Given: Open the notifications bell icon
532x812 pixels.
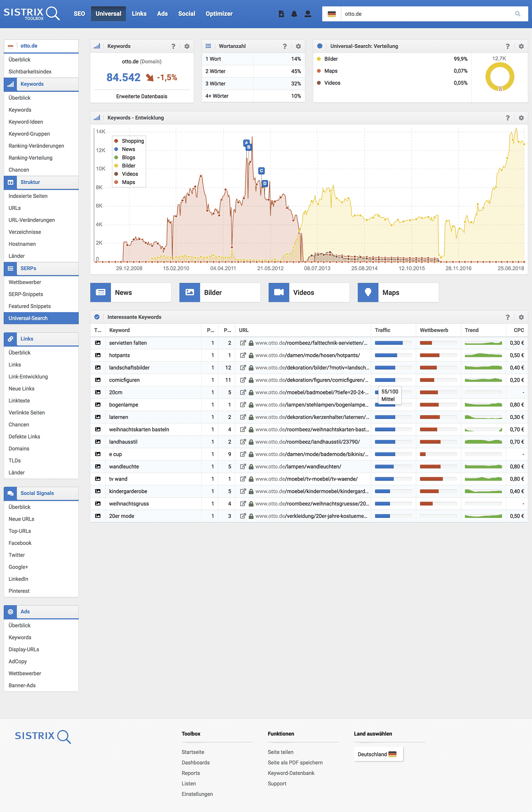Looking at the screenshot, I should 294,14.
